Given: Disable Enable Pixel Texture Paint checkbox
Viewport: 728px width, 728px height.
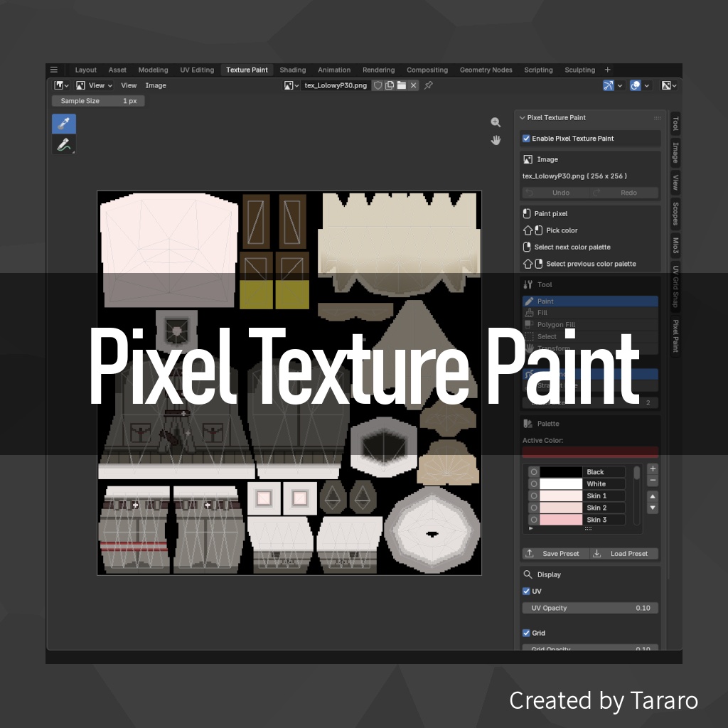Looking at the screenshot, I should tap(526, 139).
